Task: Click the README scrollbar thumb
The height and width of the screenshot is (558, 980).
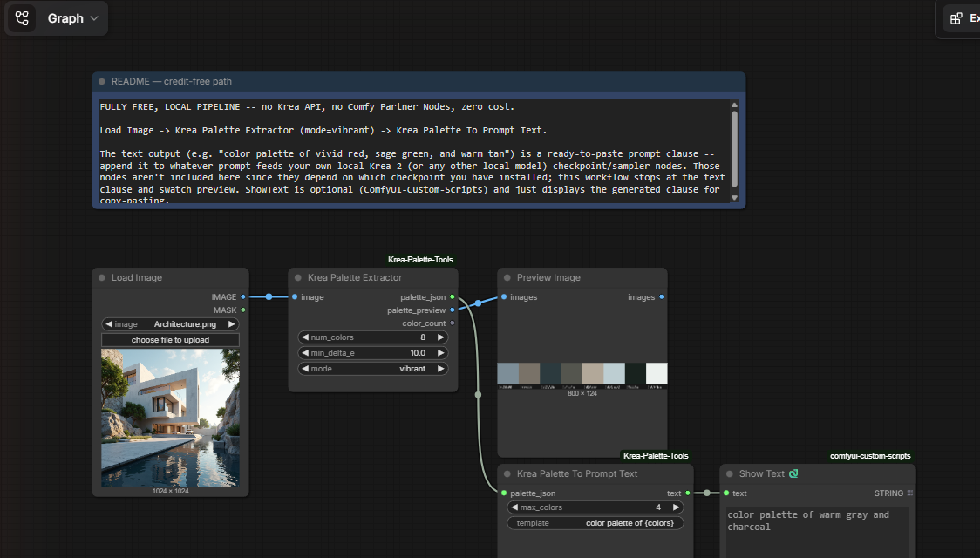Action: click(734, 149)
